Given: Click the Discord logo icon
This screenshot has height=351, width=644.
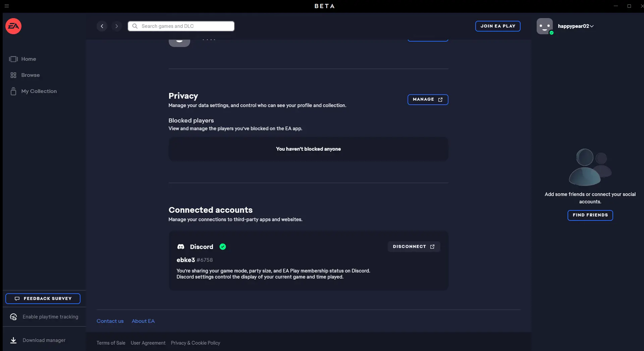Looking at the screenshot, I should pos(181,247).
